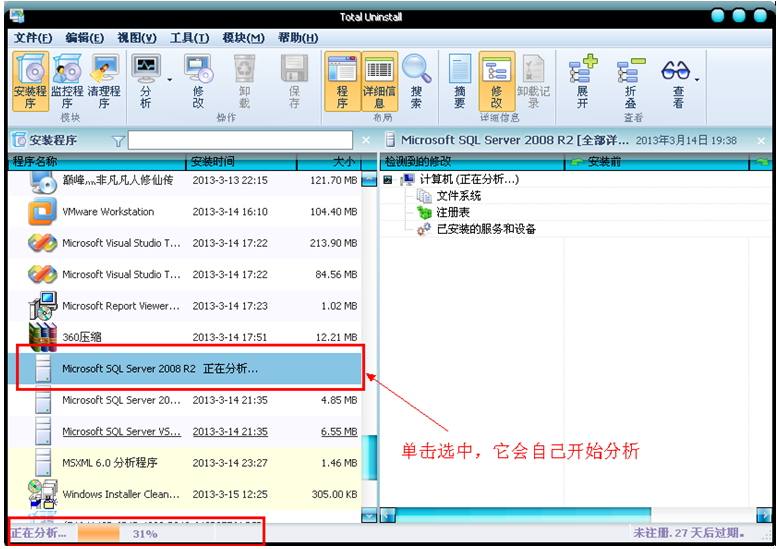Image resolution: width=777 pixels, height=549 pixels.
Task: Toggle the 程序 layout panel button
Action: pyautogui.click(x=342, y=82)
